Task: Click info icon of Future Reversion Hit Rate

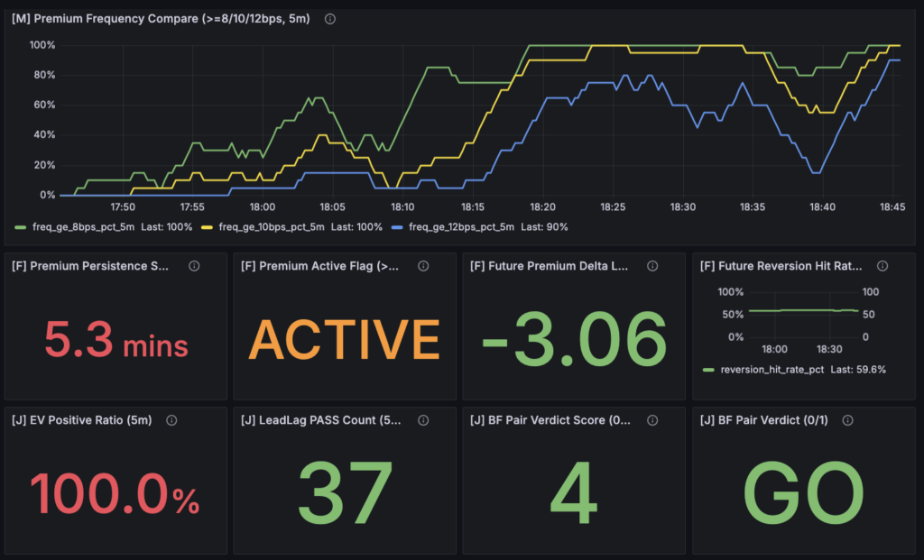Action: pyautogui.click(x=882, y=266)
